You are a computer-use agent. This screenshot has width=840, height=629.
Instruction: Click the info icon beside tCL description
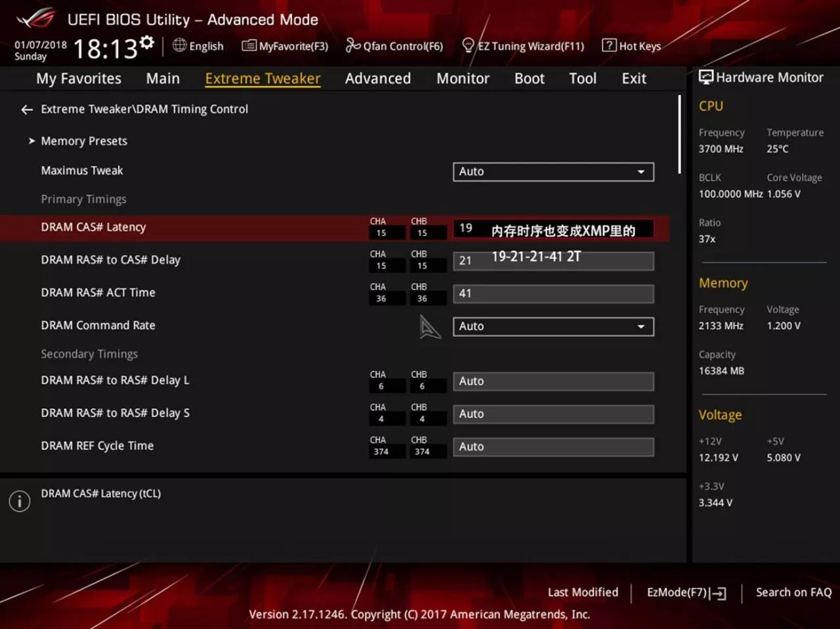pyautogui.click(x=20, y=502)
